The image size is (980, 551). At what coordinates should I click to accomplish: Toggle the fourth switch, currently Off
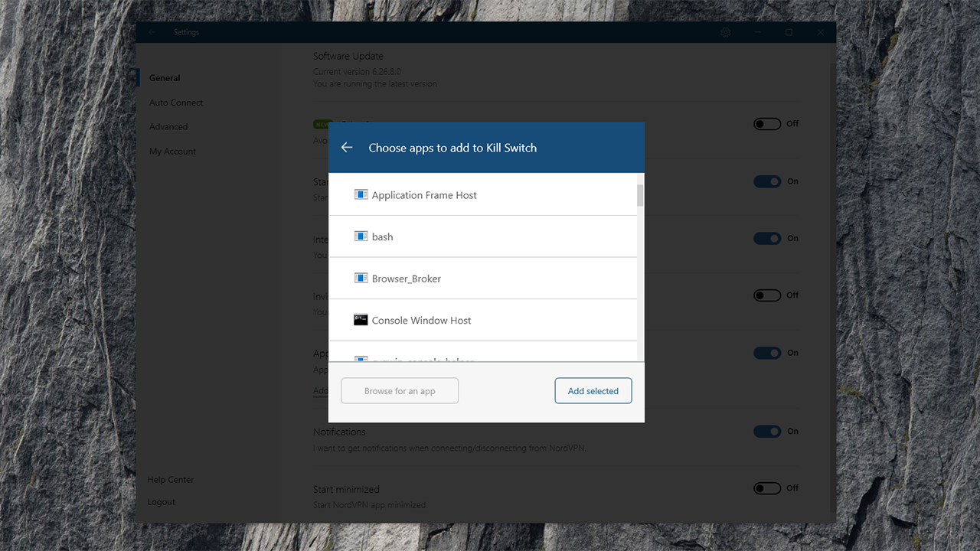click(767, 295)
